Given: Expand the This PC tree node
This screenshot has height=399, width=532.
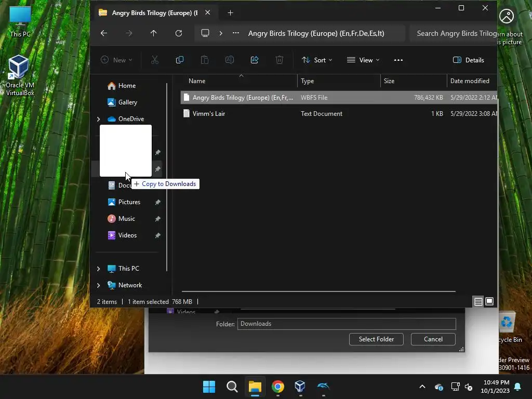Looking at the screenshot, I should 98,269.
